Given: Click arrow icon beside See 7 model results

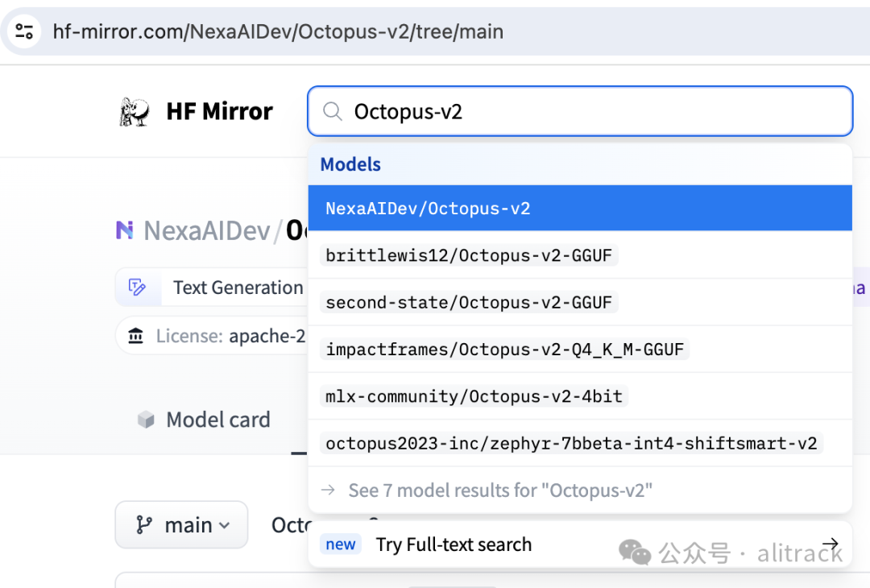Looking at the screenshot, I should pyautogui.click(x=329, y=490).
